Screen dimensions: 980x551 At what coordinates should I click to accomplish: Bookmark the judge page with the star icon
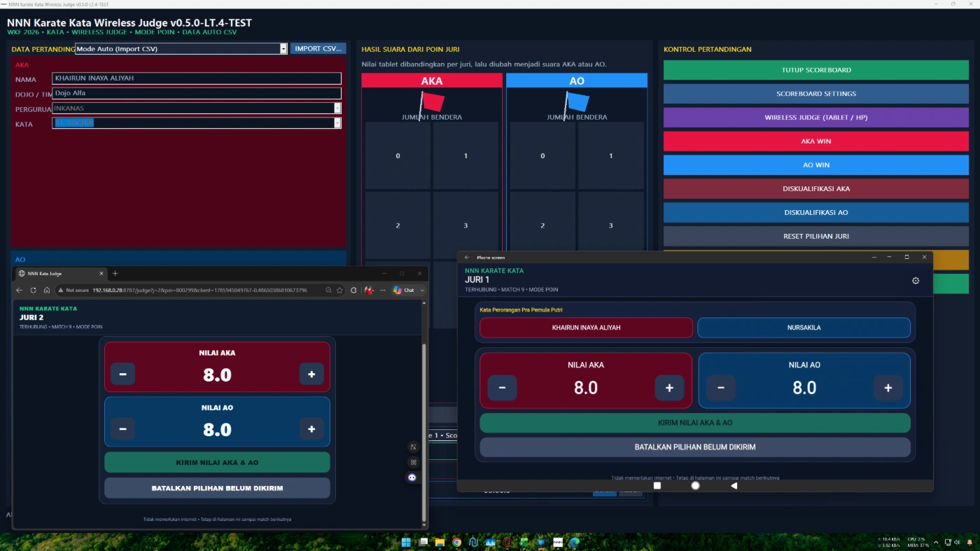click(339, 290)
